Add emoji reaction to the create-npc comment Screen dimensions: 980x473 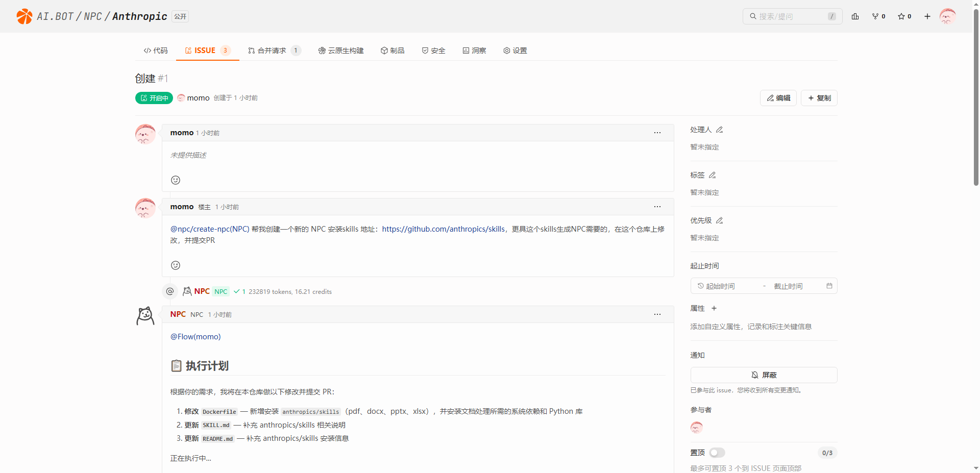point(176,265)
